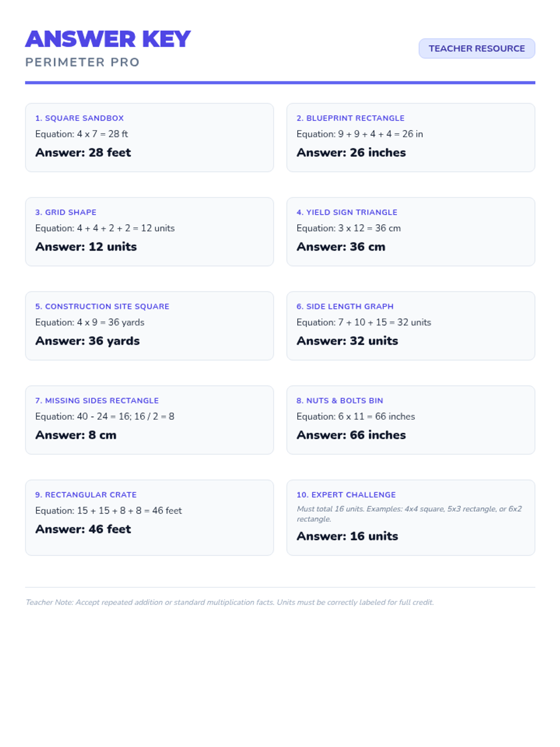Click the Teacher Resource badge

[x=476, y=49]
